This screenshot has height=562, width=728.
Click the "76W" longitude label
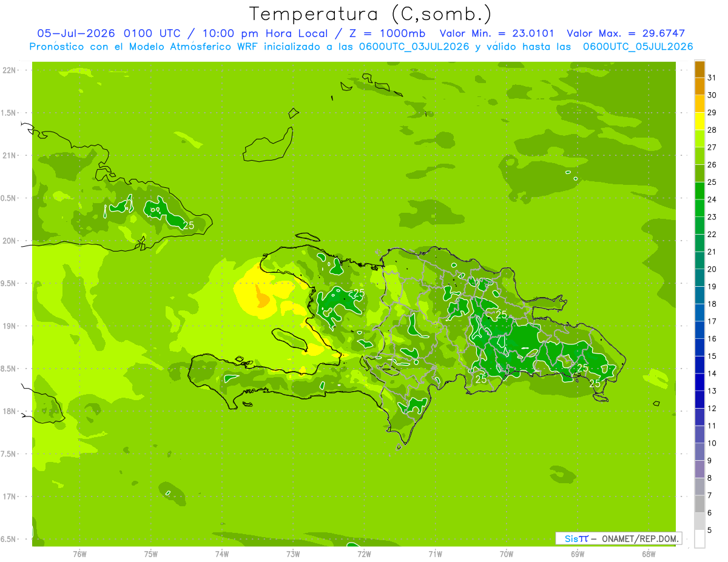click(x=79, y=554)
